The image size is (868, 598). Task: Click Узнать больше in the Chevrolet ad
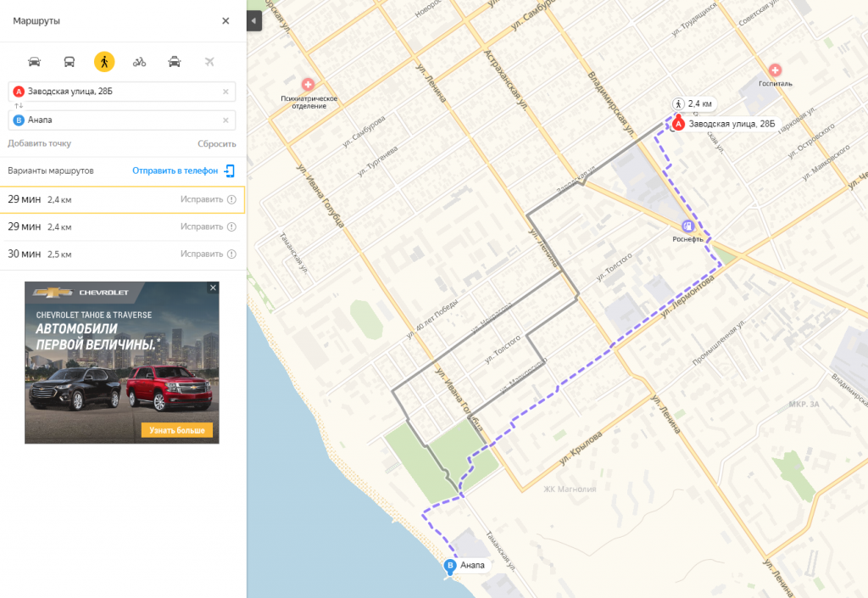pos(176,430)
